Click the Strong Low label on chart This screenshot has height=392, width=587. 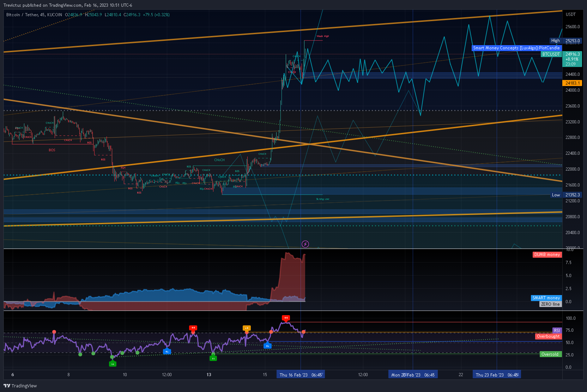(x=323, y=199)
